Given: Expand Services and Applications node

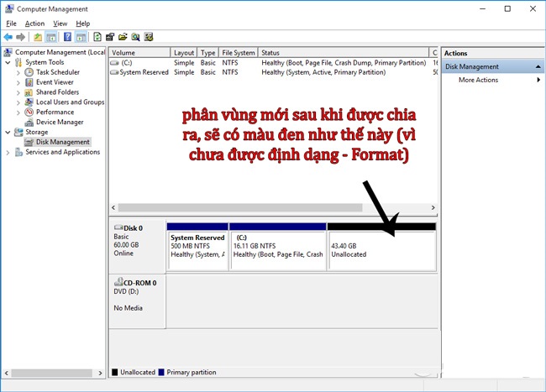Looking at the screenshot, I should click(8, 152).
